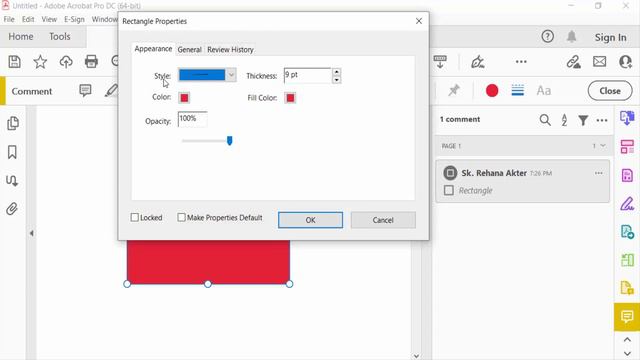Image resolution: width=640 pixels, height=360 pixels.
Task: Open options menu for Sk. Rehana Akter comment
Action: 598,173
